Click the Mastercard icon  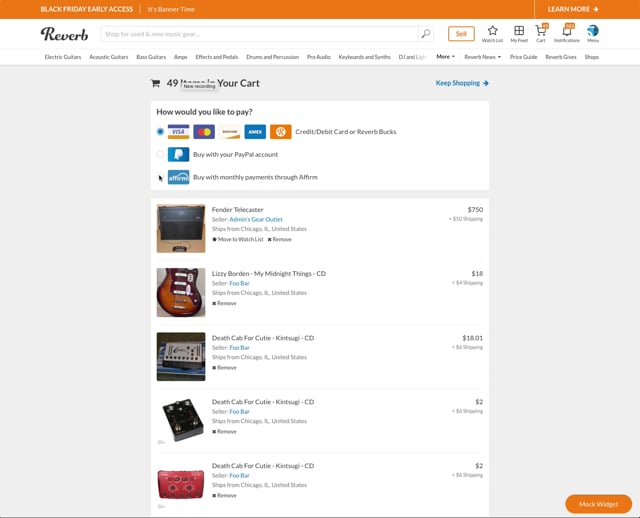(x=204, y=132)
